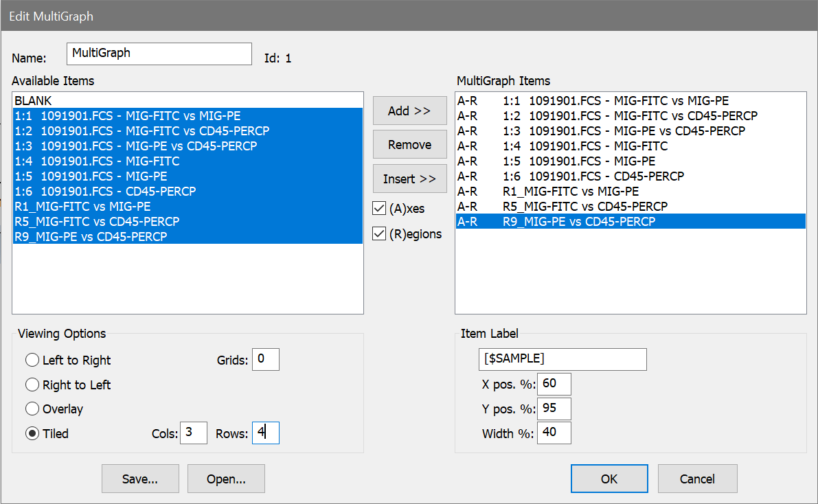Image resolution: width=818 pixels, height=504 pixels.
Task: Click into the Rows input field
Action: pyautogui.click(x=266, y=433)
